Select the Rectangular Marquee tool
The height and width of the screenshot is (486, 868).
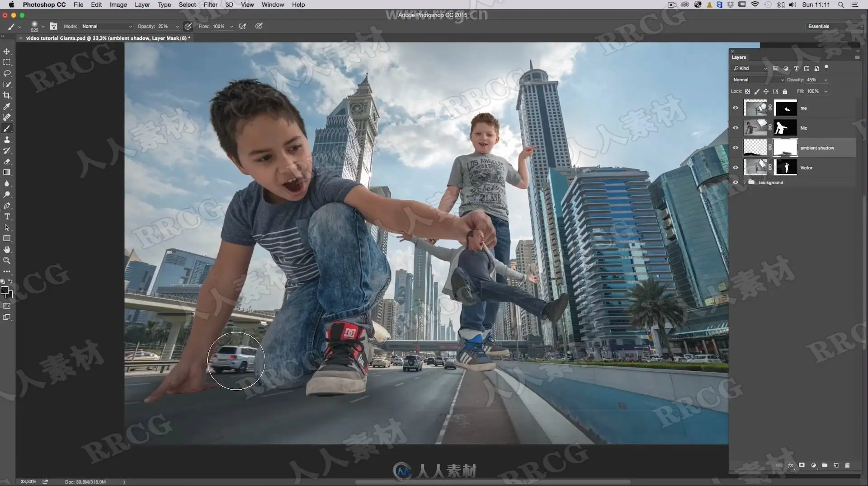click(x=7, y=62)
